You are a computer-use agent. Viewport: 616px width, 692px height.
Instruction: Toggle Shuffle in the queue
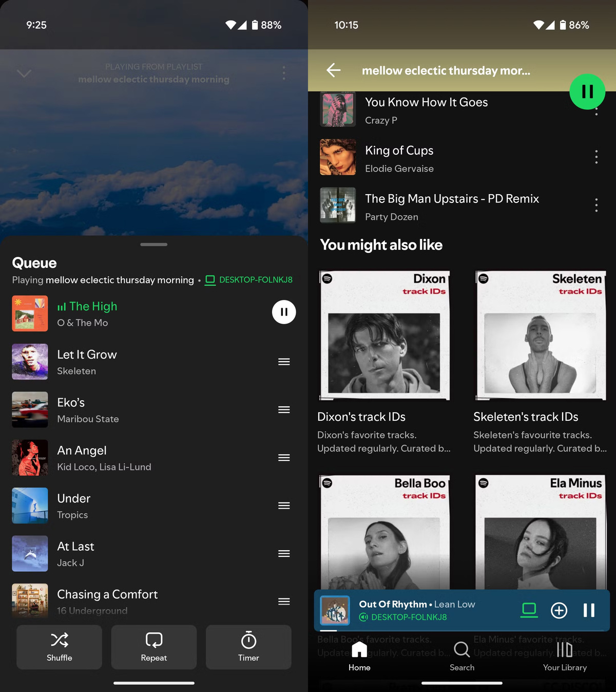click(x=60, y=647)
